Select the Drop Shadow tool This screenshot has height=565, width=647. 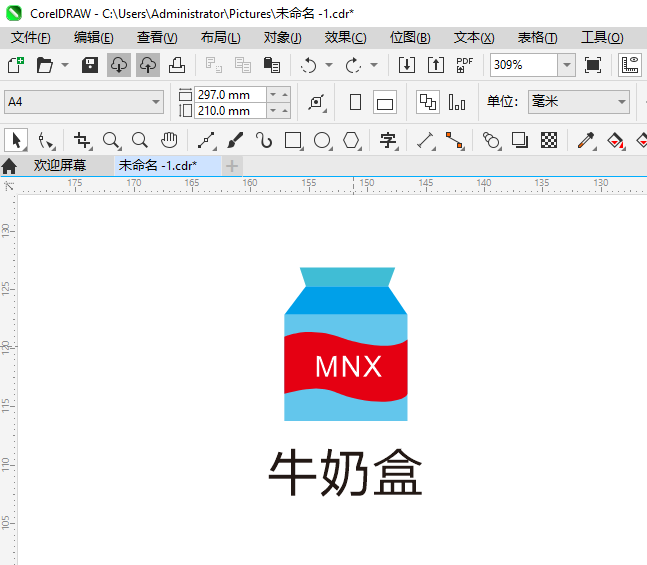[520, 141]
